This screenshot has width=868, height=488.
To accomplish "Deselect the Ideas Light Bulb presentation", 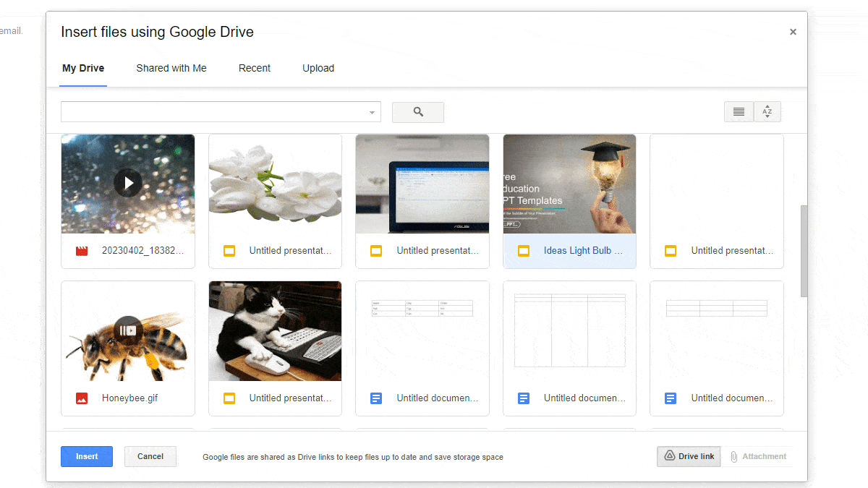I will (569, 184).
